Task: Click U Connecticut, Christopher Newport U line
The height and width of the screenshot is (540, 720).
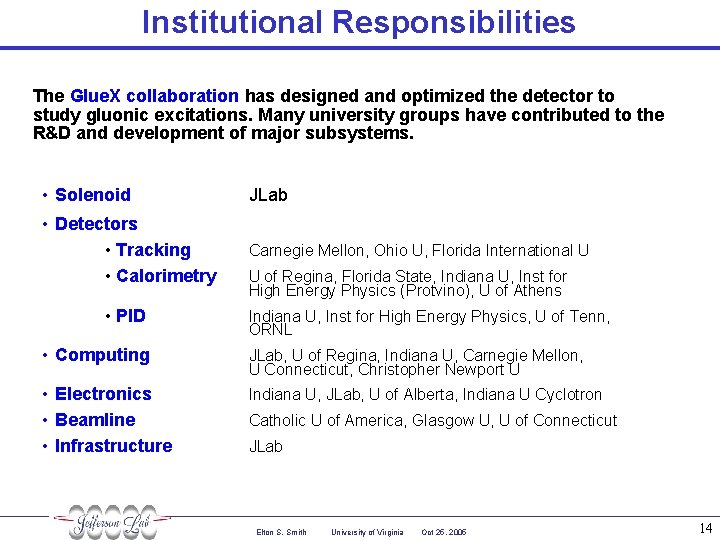Action: point(384,370)
